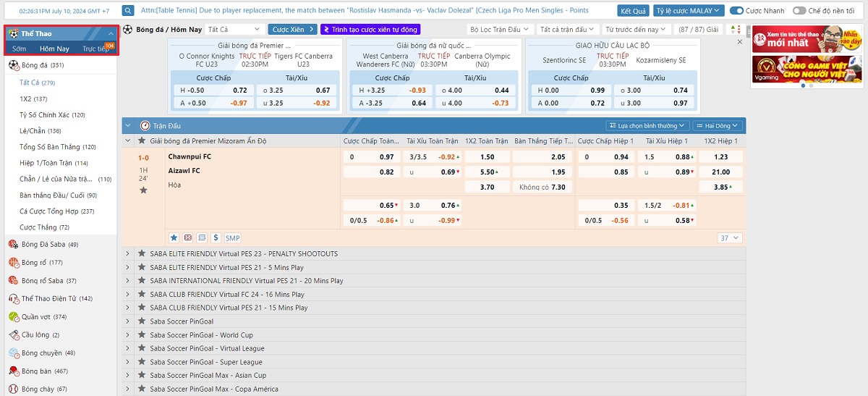Expand SABA ELITE FRIENDLY Penalty Shootouts league
868x396 pixels.
(x=128, y=254)
